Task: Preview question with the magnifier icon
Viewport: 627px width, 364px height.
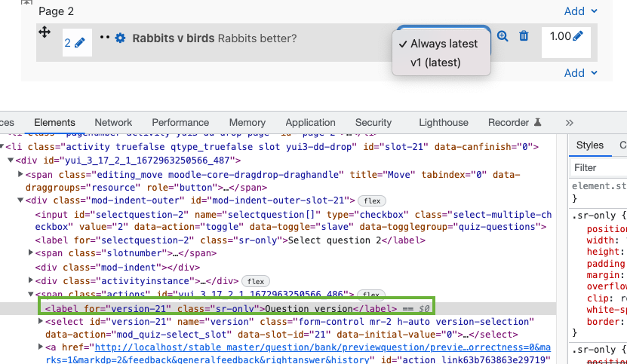Action: [503, 36]
